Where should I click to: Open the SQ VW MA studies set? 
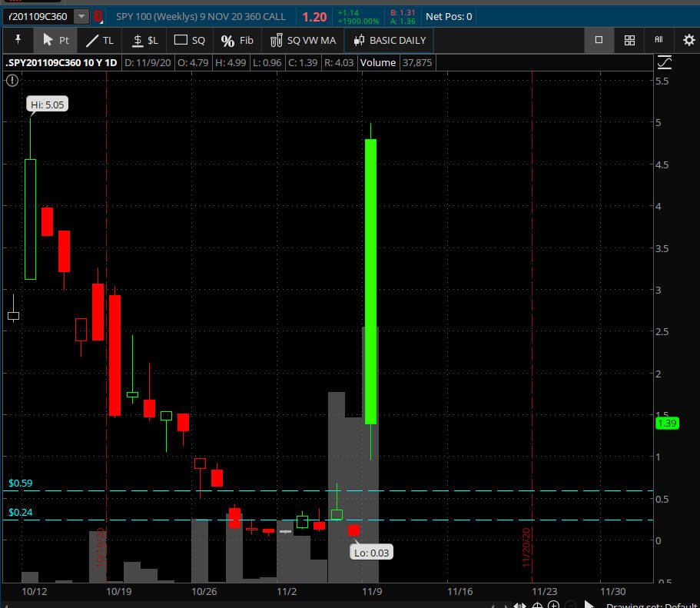303,40
